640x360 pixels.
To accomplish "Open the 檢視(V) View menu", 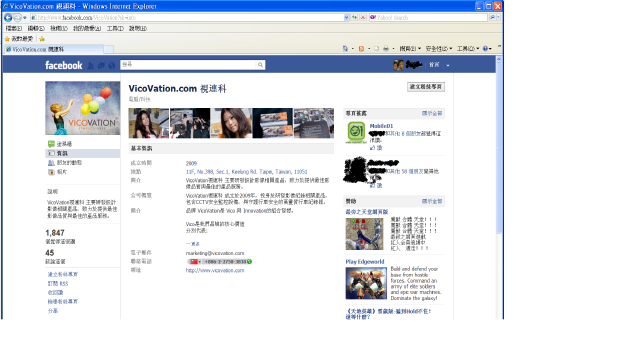I will coord(59,28).
